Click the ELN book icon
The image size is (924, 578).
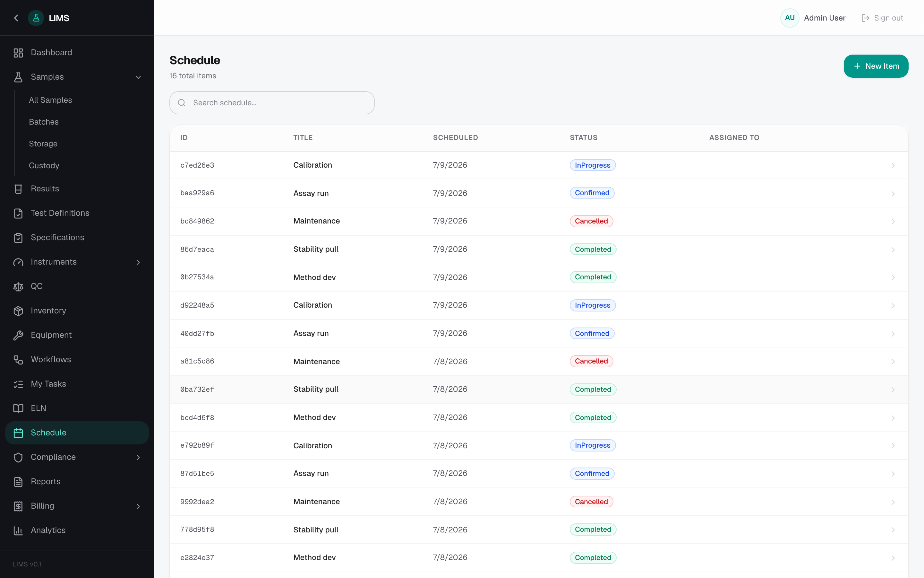point(18,409)
